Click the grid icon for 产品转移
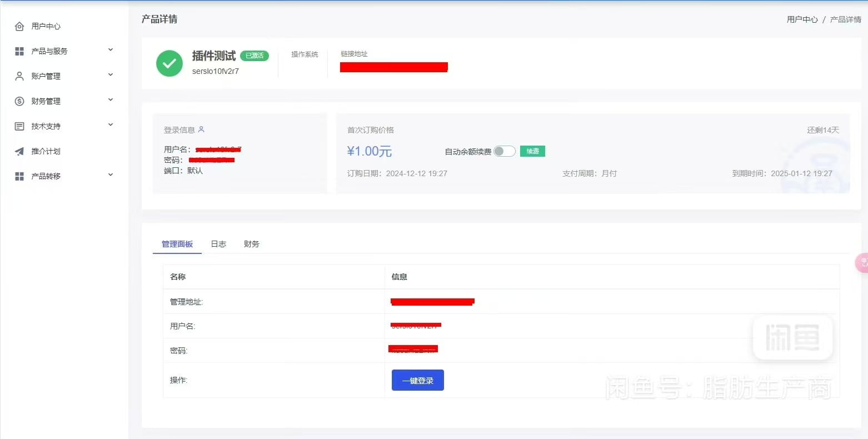Viewport: 868px width, 439px height. coord(19,176)
